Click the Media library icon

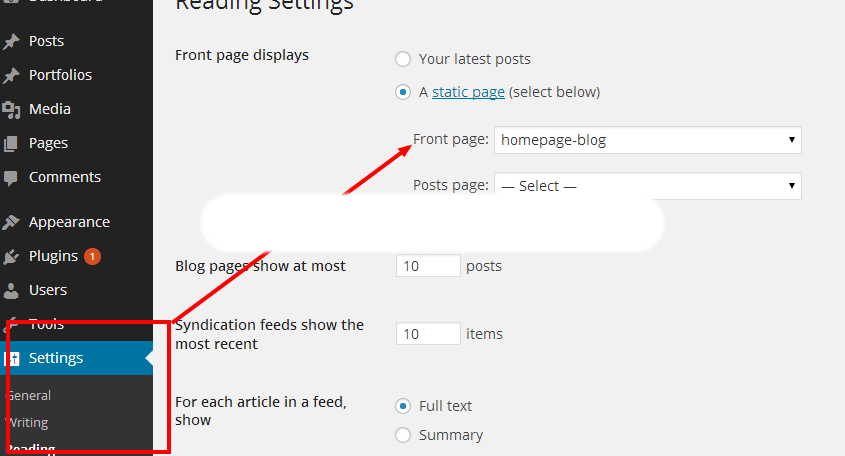[x=11, y=110]
